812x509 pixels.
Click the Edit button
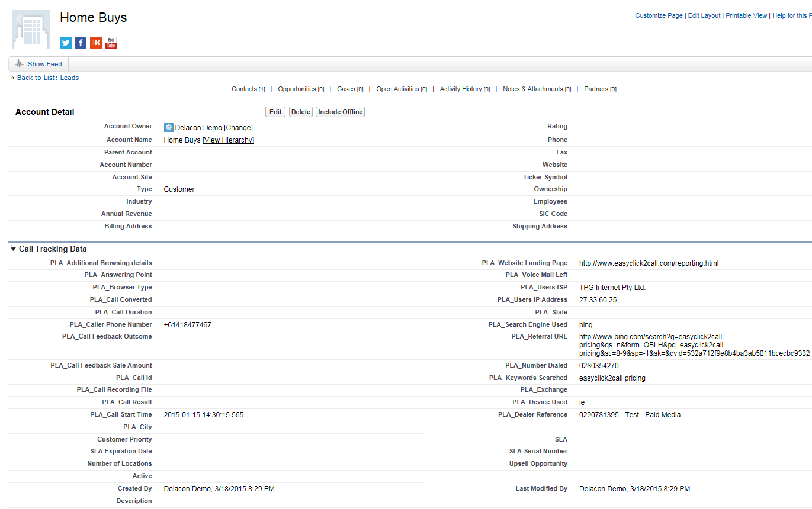[275, 111]
